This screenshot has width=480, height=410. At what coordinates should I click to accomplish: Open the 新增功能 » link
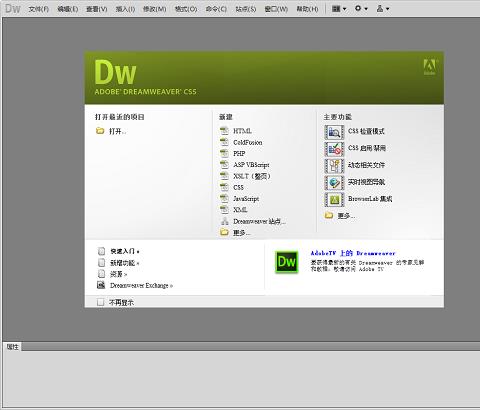125,263
